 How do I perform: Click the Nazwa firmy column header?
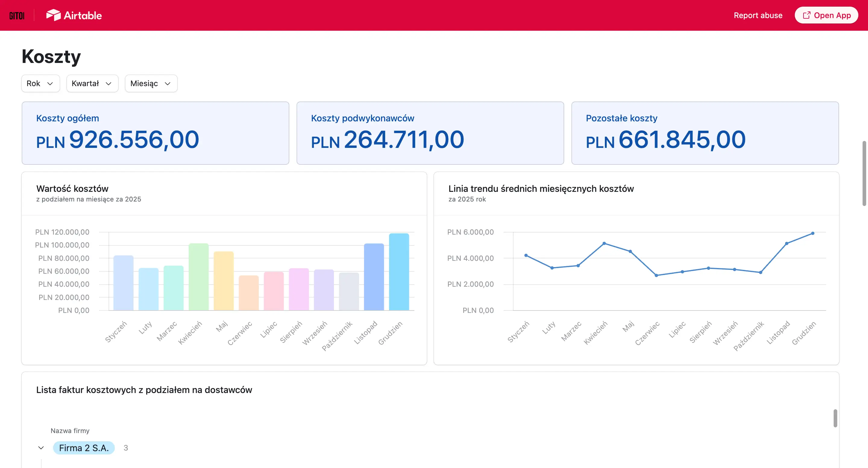[70, 430]
